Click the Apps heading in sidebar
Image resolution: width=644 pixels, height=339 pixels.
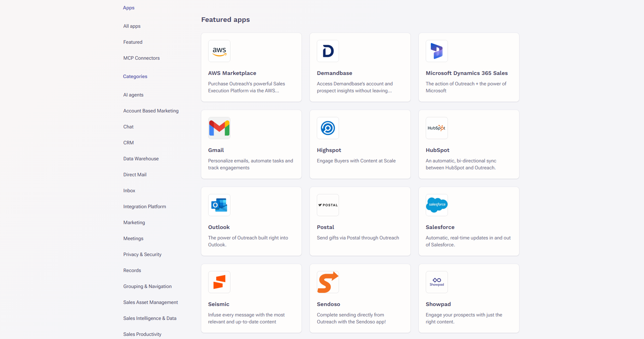pos(129,8)
